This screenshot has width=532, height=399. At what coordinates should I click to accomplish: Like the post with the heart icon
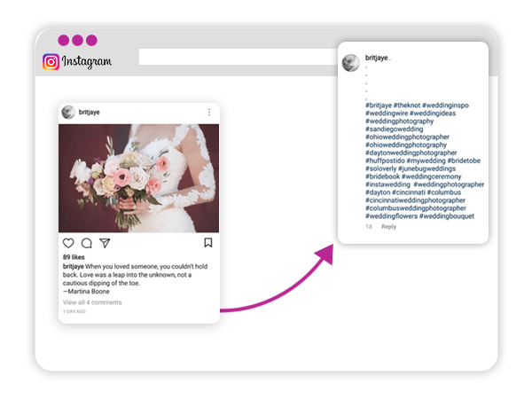coord(68,243)
